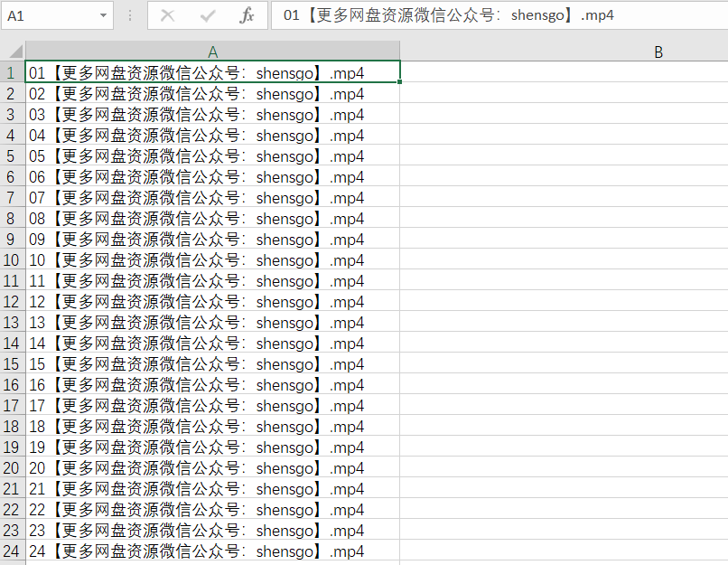
Task: Click the Name Box showing A1
Action: click(x=57, y=15)
